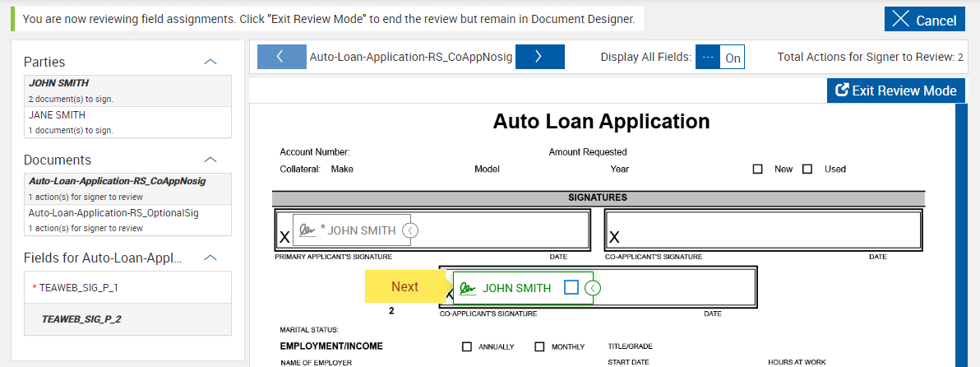Toggle Display All Fields switch
Image resolution: width=980 pixels, height=367 pixels.
point(720,58)
